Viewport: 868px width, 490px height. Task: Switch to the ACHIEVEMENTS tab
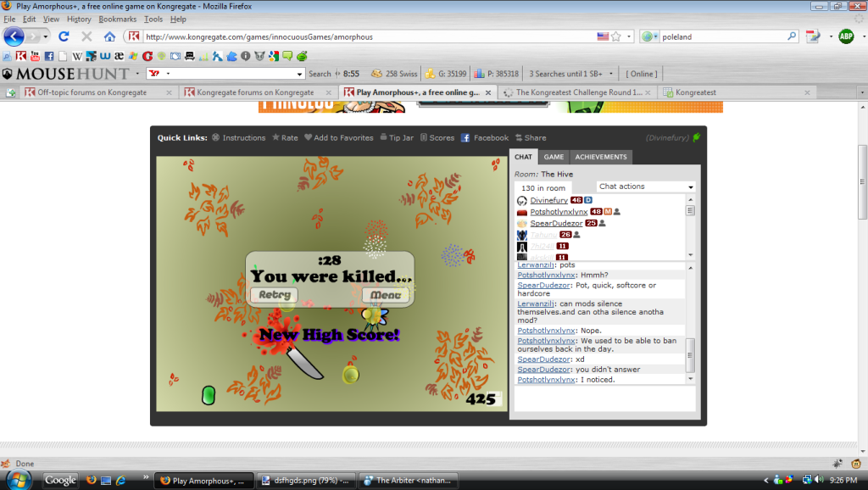(601, 157)
